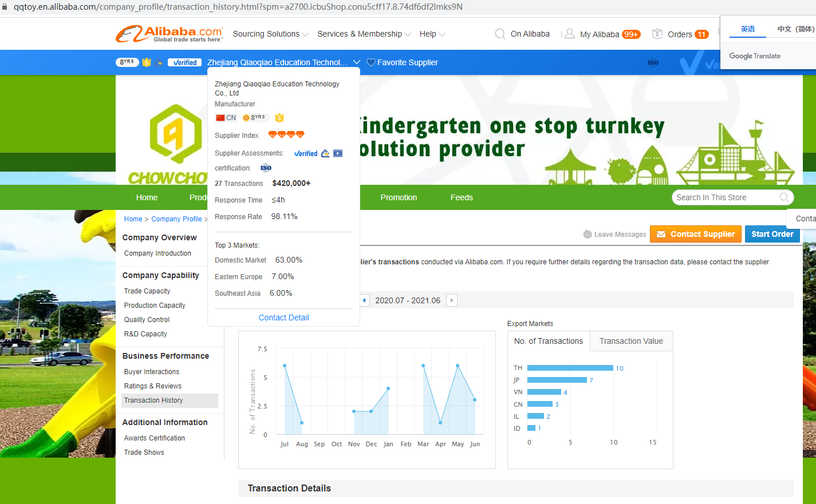Image resolution: width=816 pixels, height=504 pixels.
Task: Expand the Sourcing Solutions menu
Action: click(x=270, y=34)
